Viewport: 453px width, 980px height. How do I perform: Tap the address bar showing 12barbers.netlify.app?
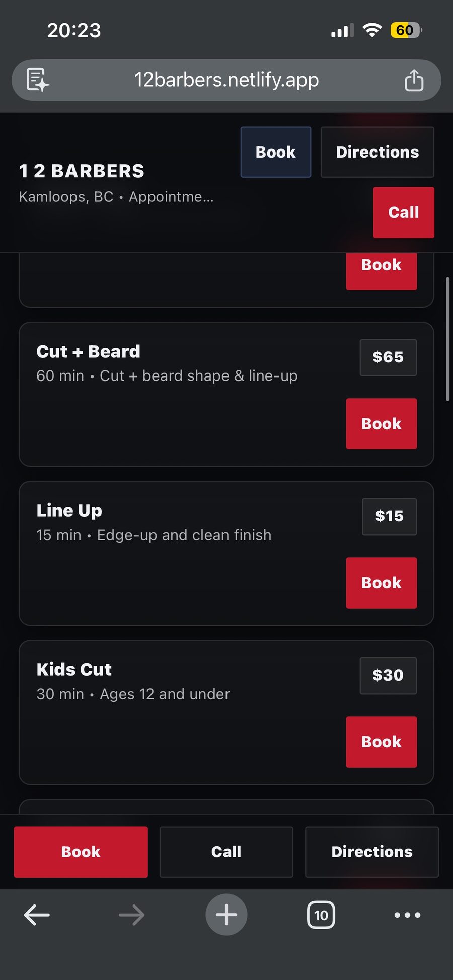click(226, 80)
